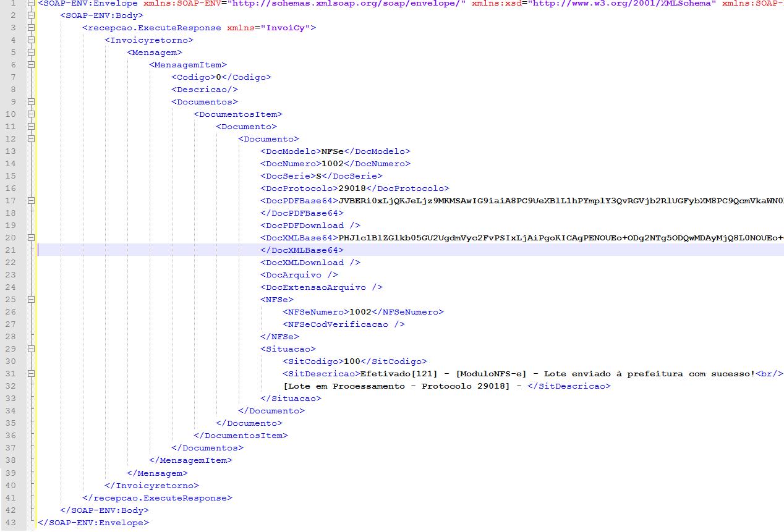Fold the DocumentosItem block
The height and width of the screenshot is (532, 784).
tap(31, 114)
